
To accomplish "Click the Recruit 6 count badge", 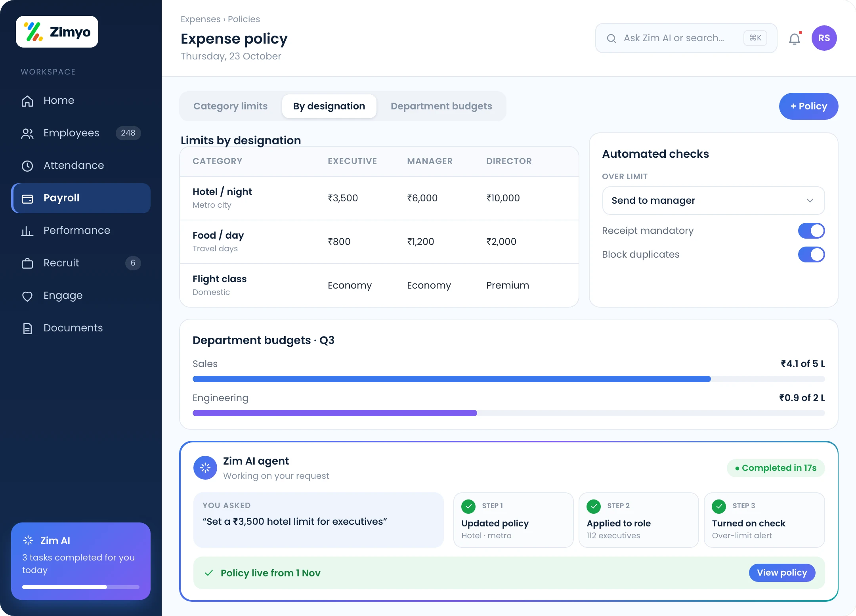I will point(133,263).
